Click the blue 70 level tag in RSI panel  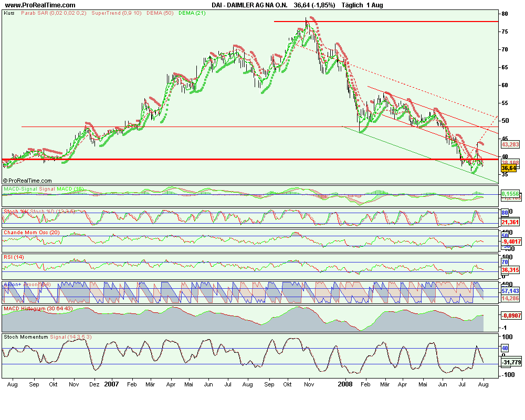click(x=505, y=262)
